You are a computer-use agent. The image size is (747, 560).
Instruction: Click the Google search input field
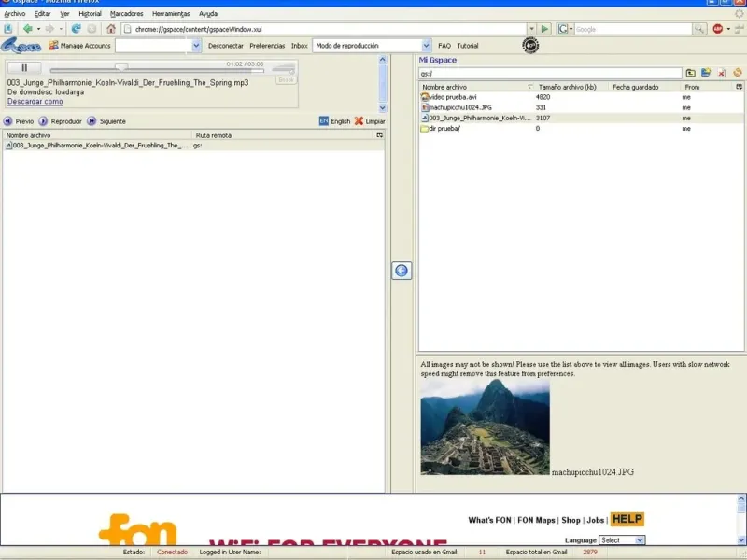(x=633, y=29)
